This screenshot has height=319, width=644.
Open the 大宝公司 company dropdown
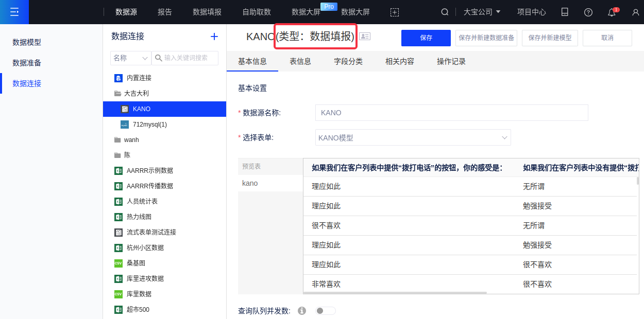(482, 12)
